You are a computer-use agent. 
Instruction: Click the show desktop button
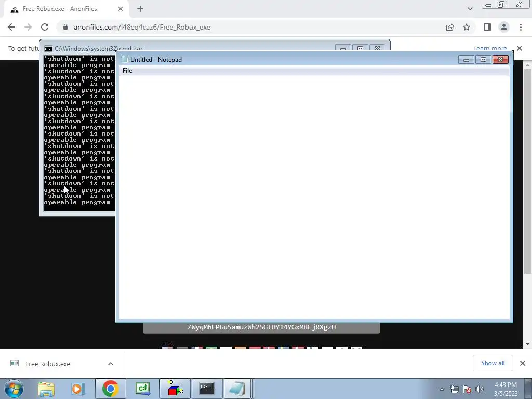click(x=528, y=389)
